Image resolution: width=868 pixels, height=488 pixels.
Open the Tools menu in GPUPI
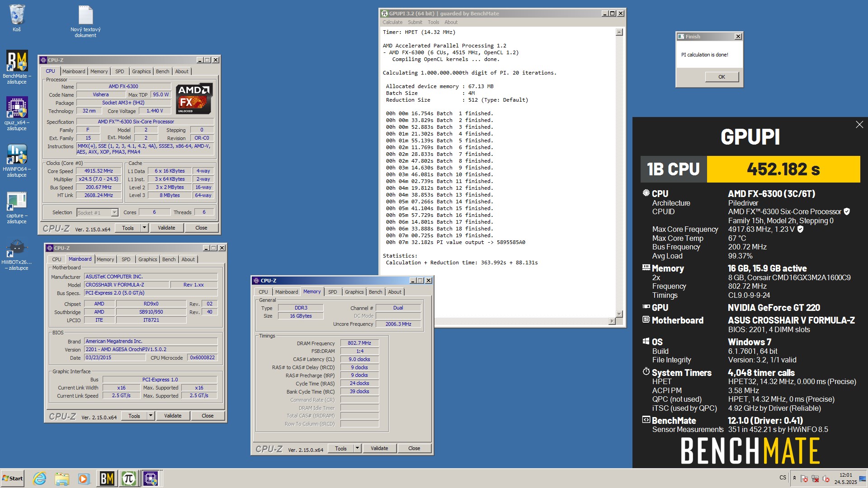tap(434, 22)
